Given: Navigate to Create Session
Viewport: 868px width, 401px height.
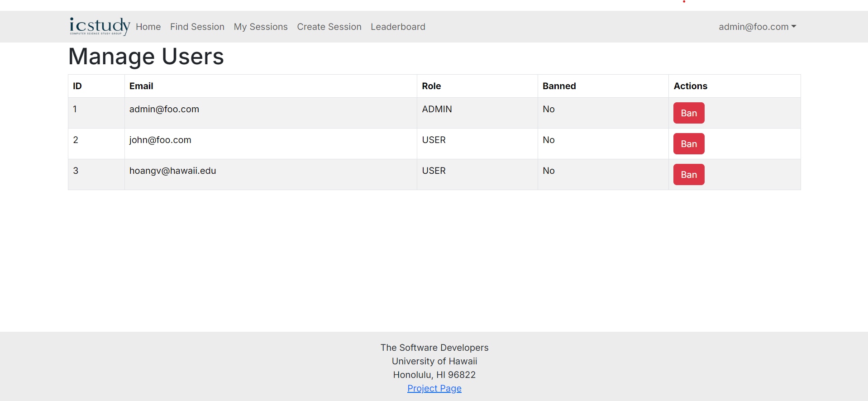Looking at the screenshot, I should 329,27.
